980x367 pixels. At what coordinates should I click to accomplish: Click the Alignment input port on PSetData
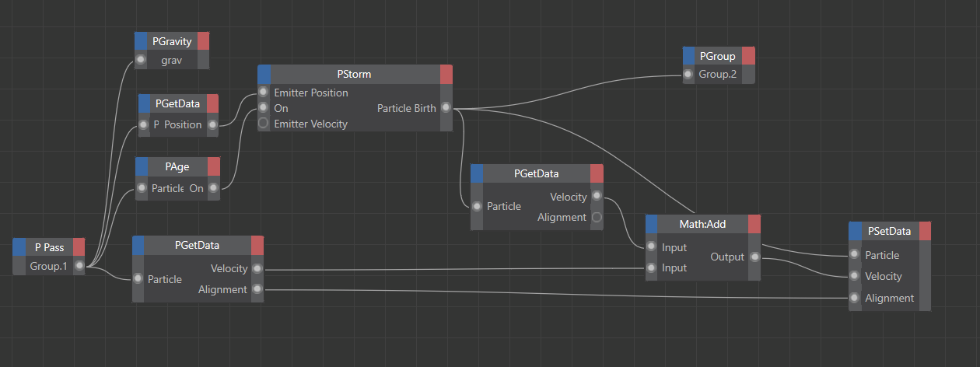coord(855,298)
